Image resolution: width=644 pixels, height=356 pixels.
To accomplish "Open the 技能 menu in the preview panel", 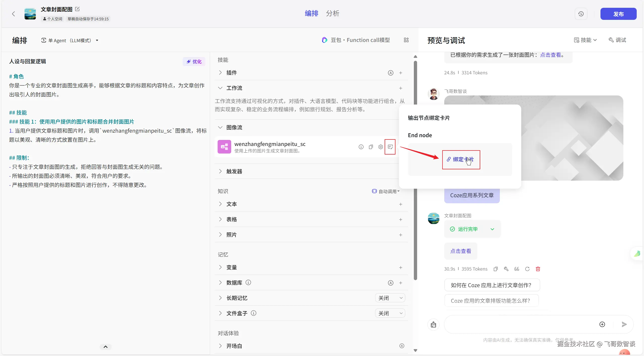I will 585,40.
